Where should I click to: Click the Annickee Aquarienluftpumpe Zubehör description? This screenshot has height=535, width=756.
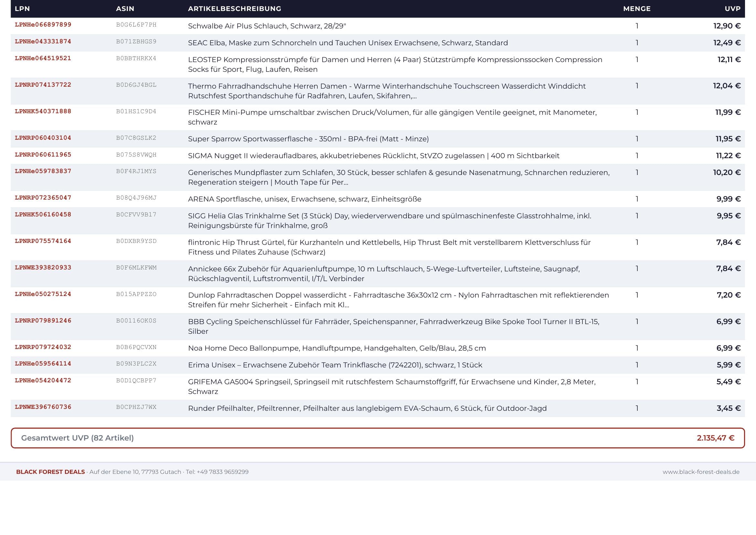(384, 274)
